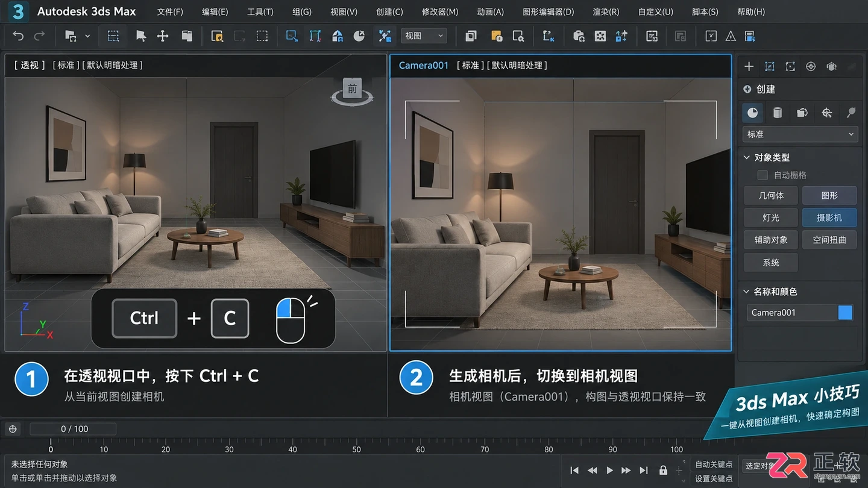Click the square-with-magnifier search icon
This screenshot has height=488, width=868.
[x=518, y=36]
